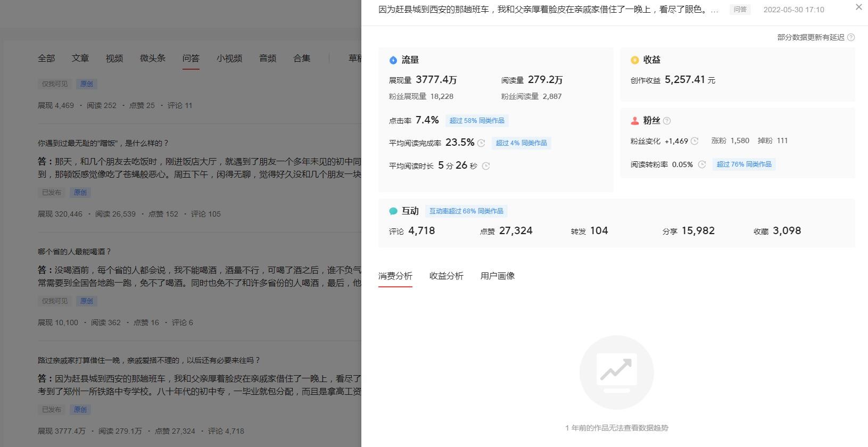Close the article data detail panel

[x=858, y=7]
